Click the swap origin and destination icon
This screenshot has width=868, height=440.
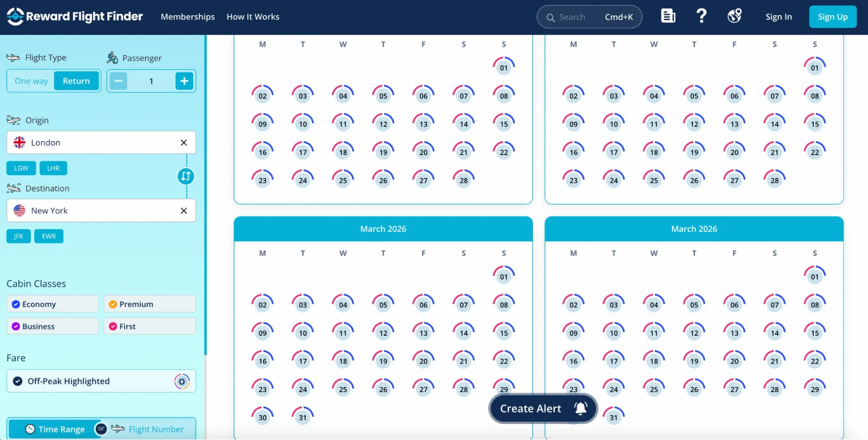click(x=186, y=176)
